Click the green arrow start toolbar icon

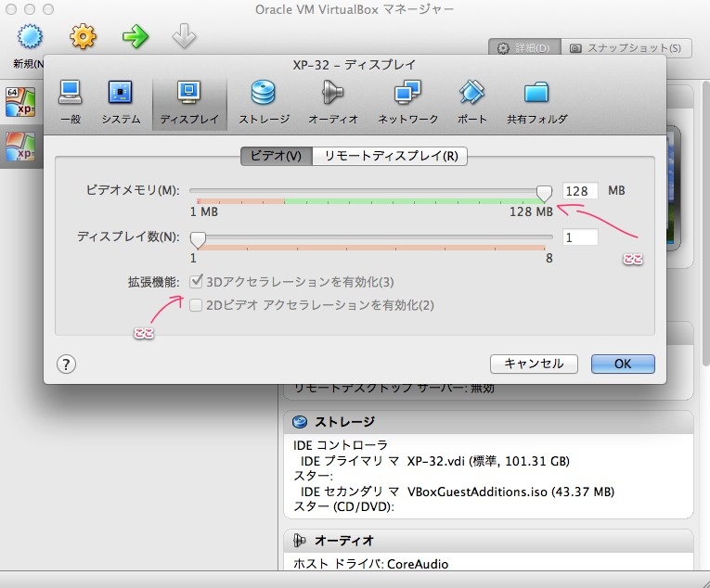tap(135, 37)
